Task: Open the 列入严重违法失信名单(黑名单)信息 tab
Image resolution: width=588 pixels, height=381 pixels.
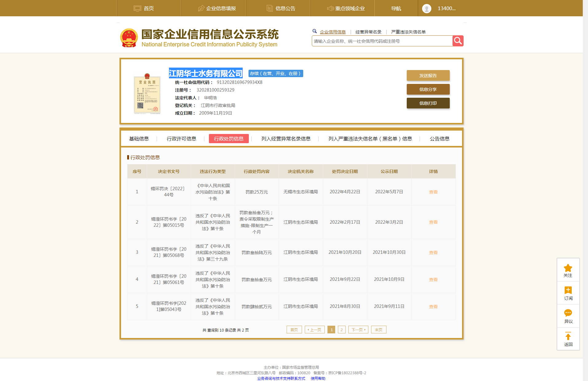Action: point(370,139)
